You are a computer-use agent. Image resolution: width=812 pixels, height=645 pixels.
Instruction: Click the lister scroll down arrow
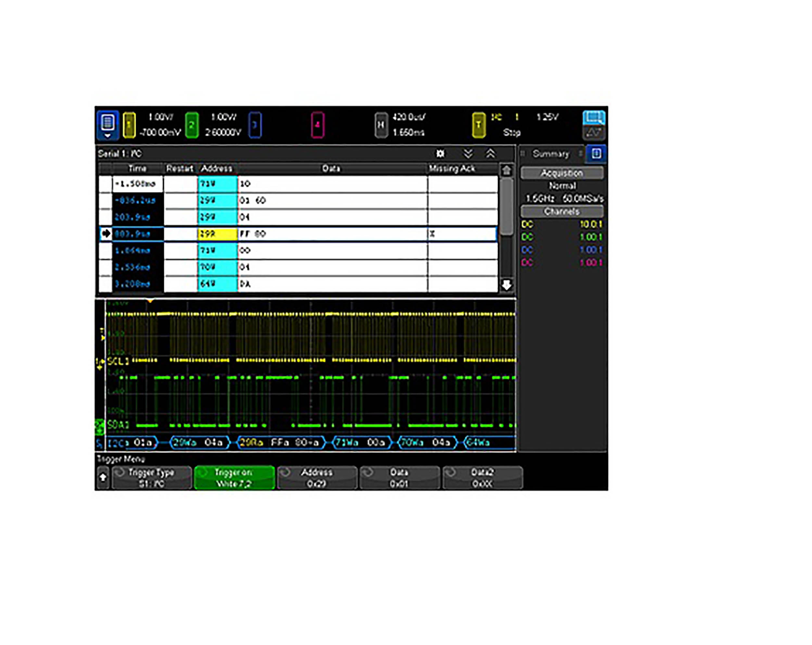tap(507, 285)
